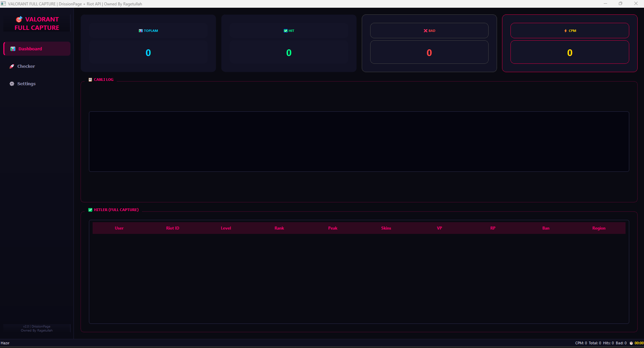Select the Rank column header
Screen dimensions: 644x348
tap(279, 228)
